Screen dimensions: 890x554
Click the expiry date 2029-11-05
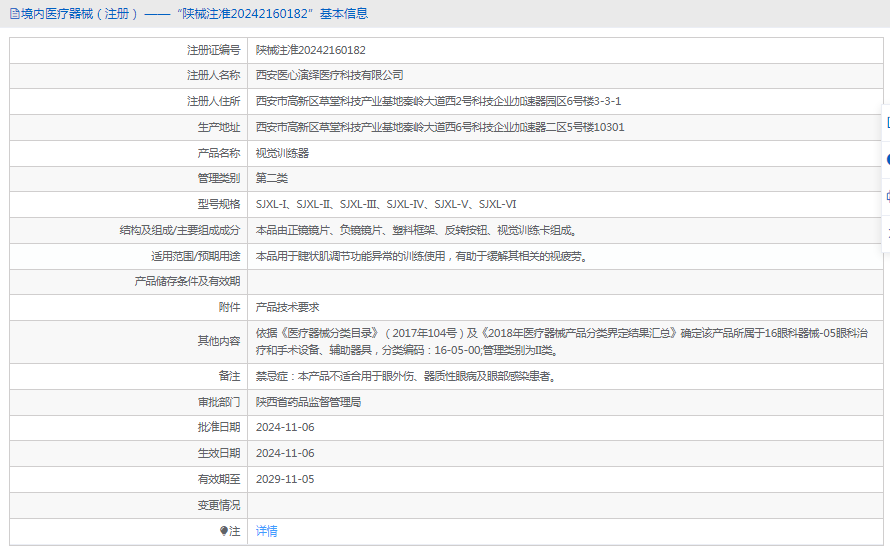click(285, 479)
